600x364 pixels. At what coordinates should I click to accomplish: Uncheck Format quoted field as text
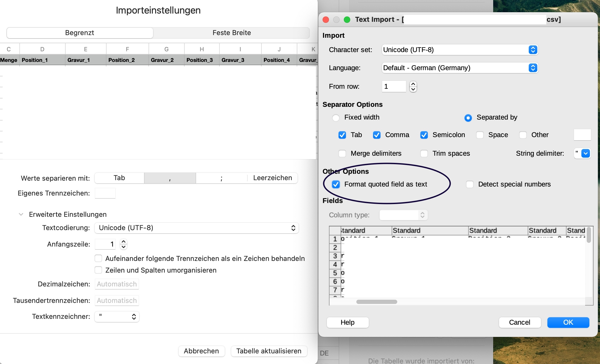point(336,184)
